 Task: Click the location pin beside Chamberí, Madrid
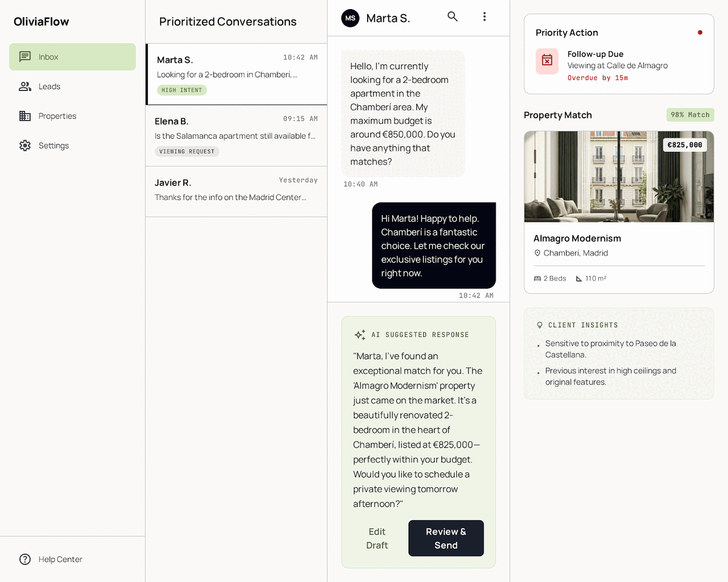click(x=537, y=253)
